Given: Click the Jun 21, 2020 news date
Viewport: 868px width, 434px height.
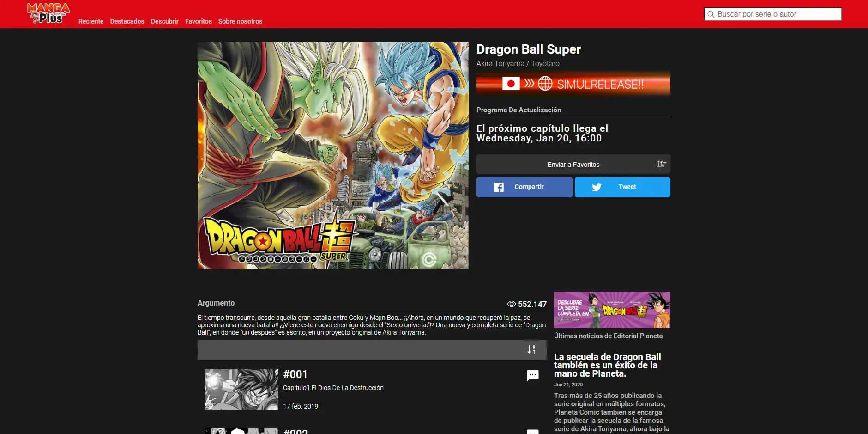Looking at the screenshot, I should coord(568,385).
